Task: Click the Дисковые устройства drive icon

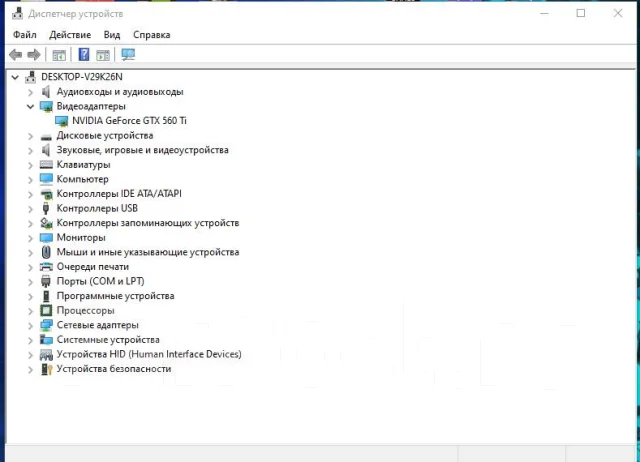Action: coord(46,137)
